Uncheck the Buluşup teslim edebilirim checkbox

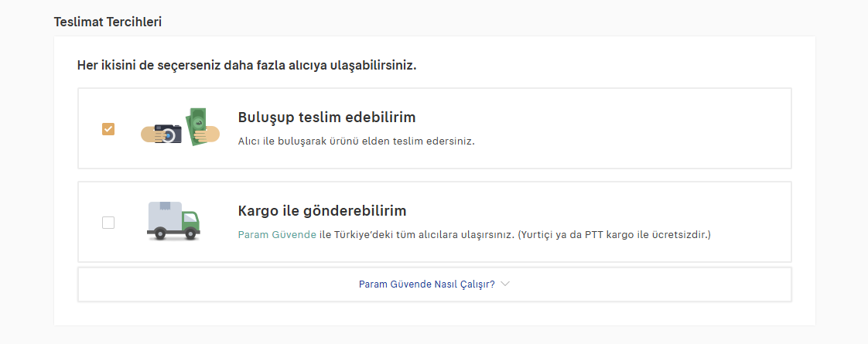(x=108, y=129)
